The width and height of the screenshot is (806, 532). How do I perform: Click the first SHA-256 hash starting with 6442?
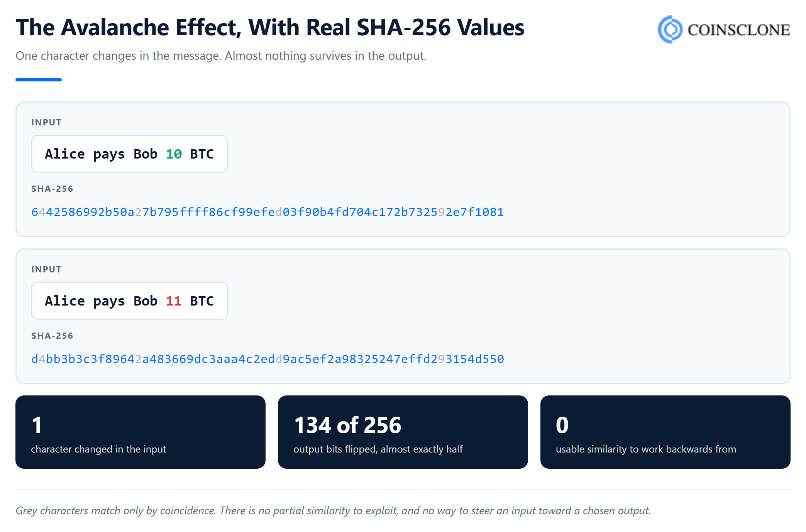click(268, 212)
